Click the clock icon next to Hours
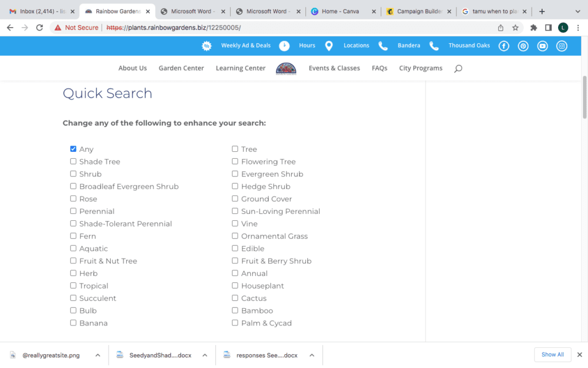Screen dimensions: 588x368 pyautogui.click(x=284, y=46)
